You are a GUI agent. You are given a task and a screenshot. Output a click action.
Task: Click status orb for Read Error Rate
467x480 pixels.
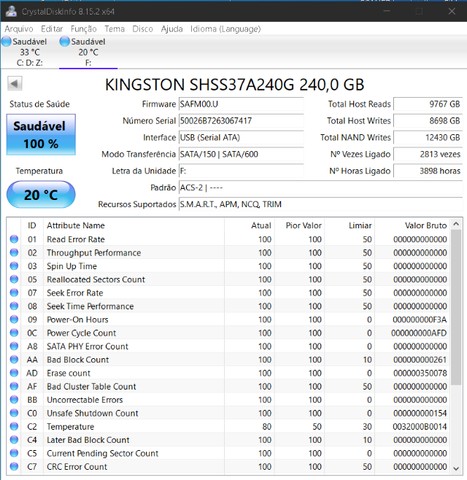(14, 239)
